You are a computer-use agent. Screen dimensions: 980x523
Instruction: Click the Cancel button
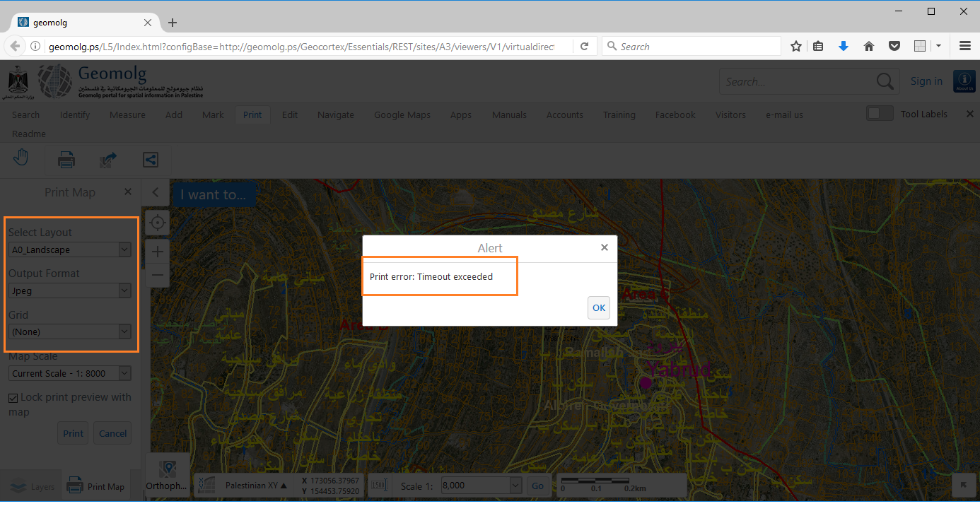coord(112,433)
